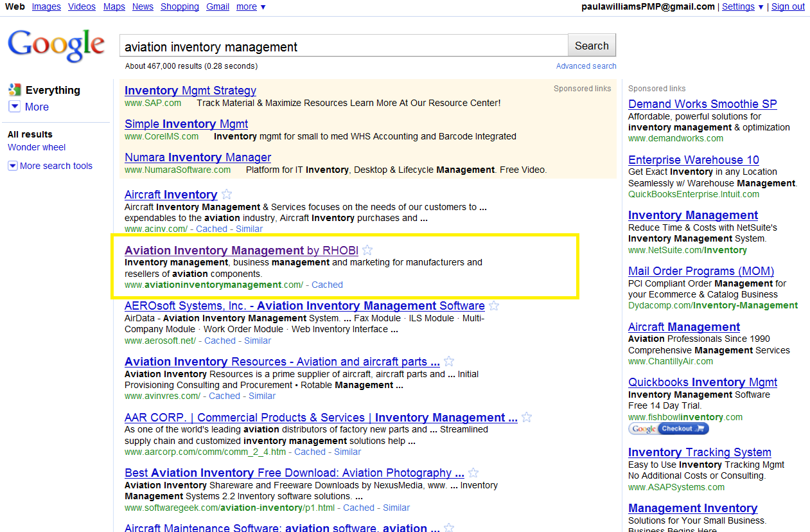Viewport: 810px width, 532px height.
Task: Open Cached link for www.aerosoft.net
Action: [x=220, y=341]
